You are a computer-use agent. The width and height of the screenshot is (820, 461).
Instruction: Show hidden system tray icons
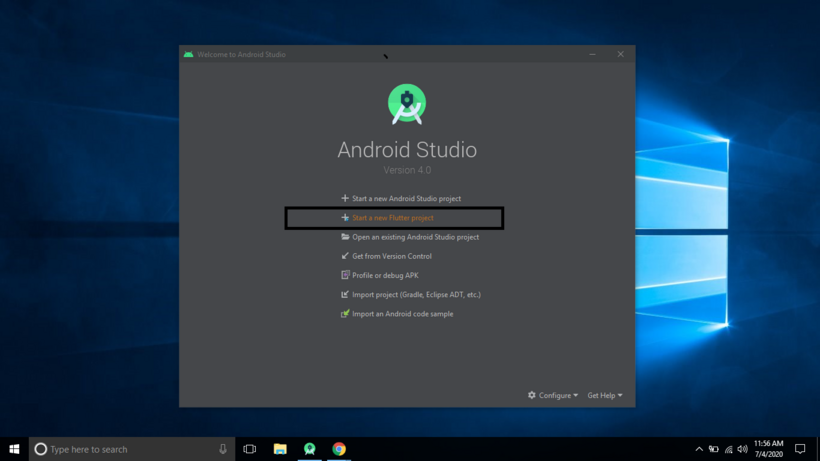pyautogui.click(x=698, y=449)
